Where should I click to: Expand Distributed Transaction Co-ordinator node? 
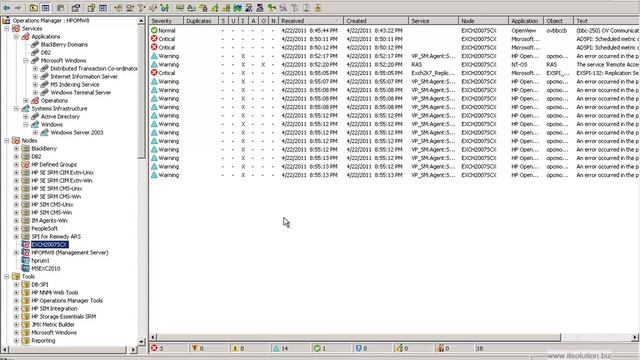pyautogui.click(x=35, y=69)
